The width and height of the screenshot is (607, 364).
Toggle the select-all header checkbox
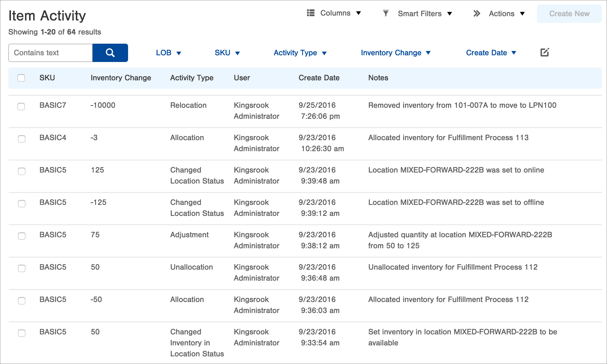[21, 78]
